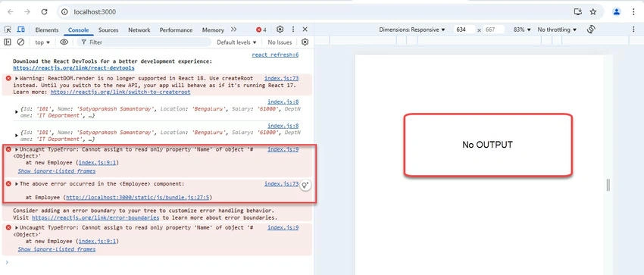
Task: Toggle the console sidebar icon
Action: (8, 42)
